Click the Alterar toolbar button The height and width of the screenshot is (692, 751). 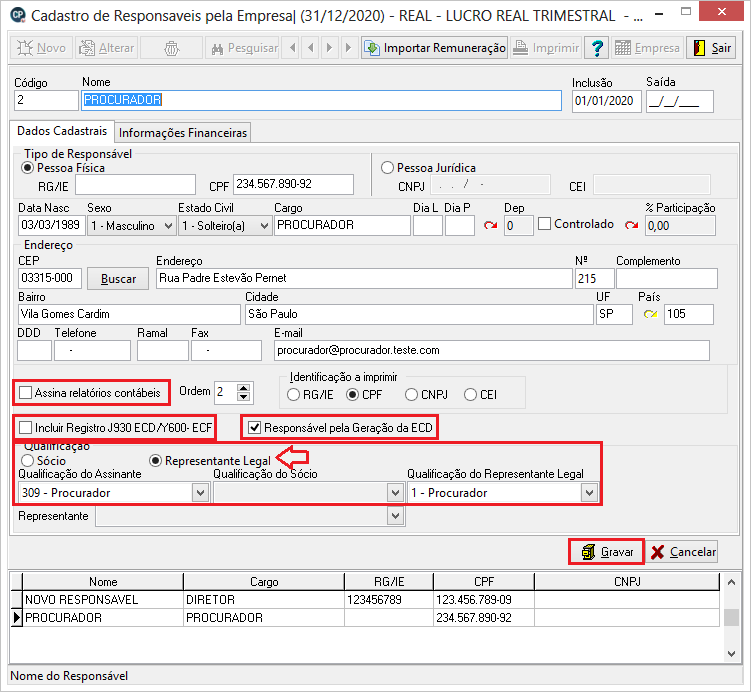[106, 48]
